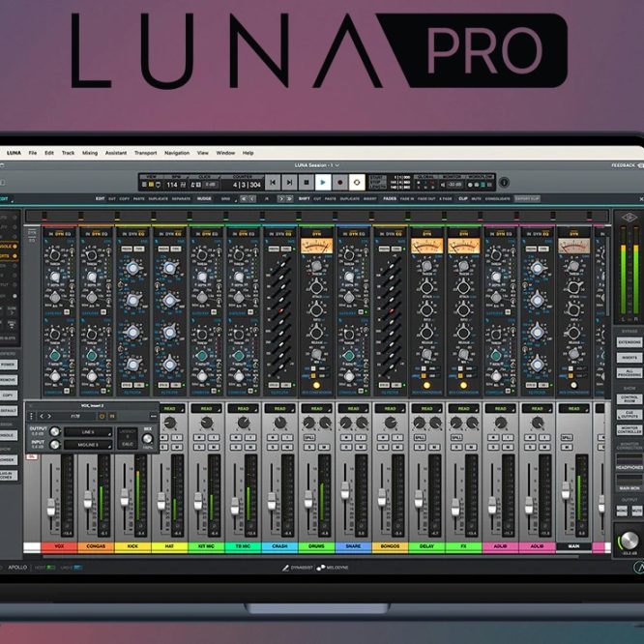Mute the DELAY channel

point(433,447)
